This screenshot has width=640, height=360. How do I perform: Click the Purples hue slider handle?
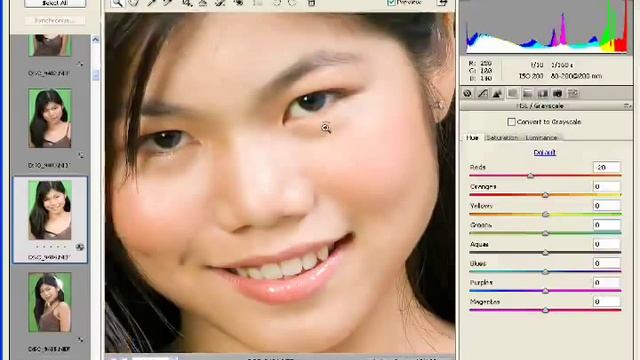click(545, 291)
